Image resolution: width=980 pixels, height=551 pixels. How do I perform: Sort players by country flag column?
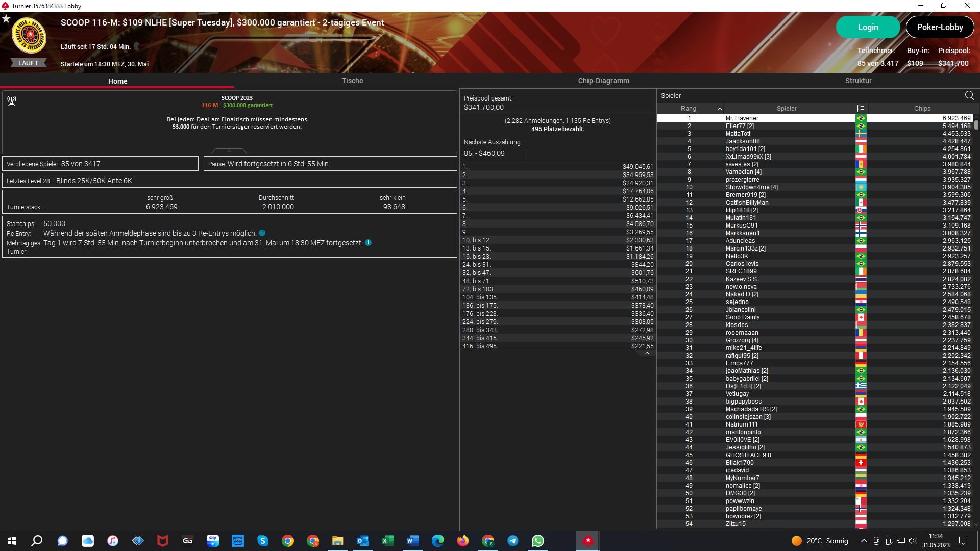(861, 109)
